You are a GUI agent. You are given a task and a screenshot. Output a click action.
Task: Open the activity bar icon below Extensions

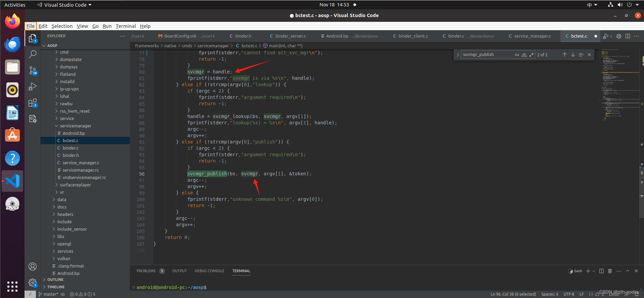[x=33, y=119]
